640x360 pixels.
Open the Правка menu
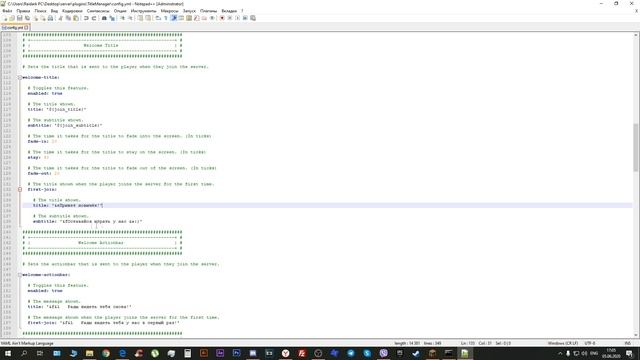(23, 11)
